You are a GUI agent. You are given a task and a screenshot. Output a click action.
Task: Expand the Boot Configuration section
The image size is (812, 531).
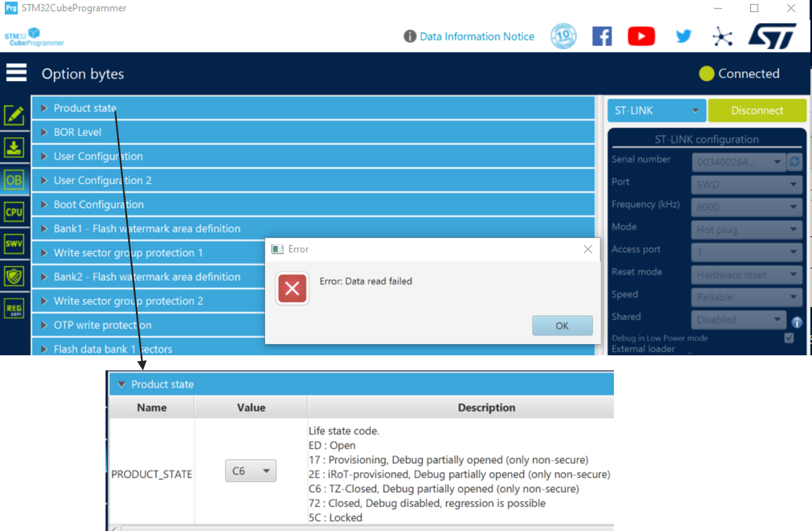tap(45, 204)
